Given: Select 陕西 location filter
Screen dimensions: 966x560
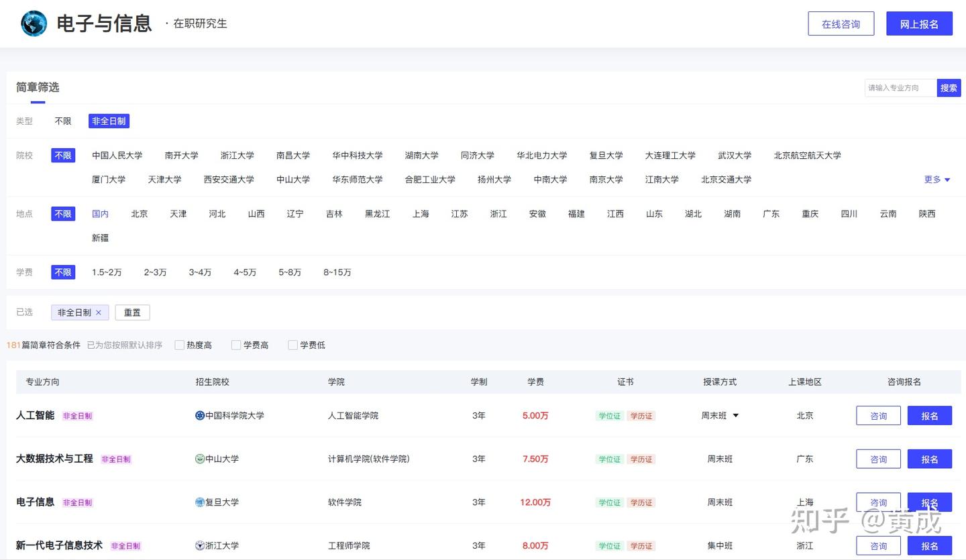Looking at the screenshot, I should click(927, 214).
